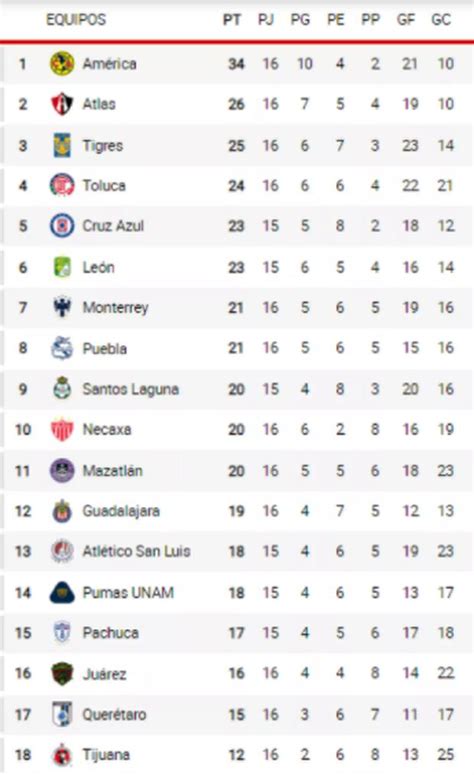
Task: Open the Santos Laguna team name
Action: pos(130,389)
